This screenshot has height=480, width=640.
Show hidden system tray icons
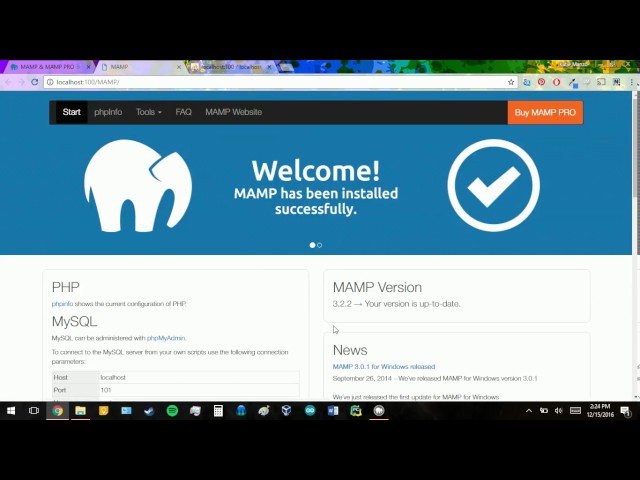coord(529,411)
